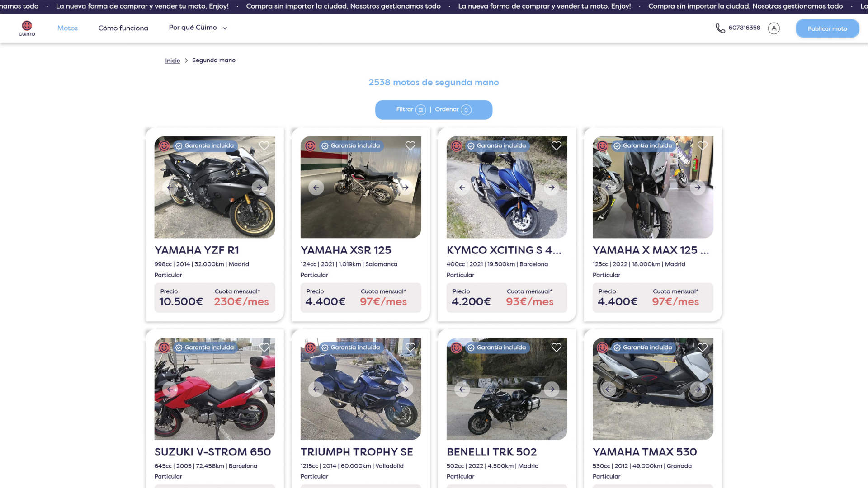Open the user account icon
The height and width of the screenshot is (488, 868).
[774, 28]
